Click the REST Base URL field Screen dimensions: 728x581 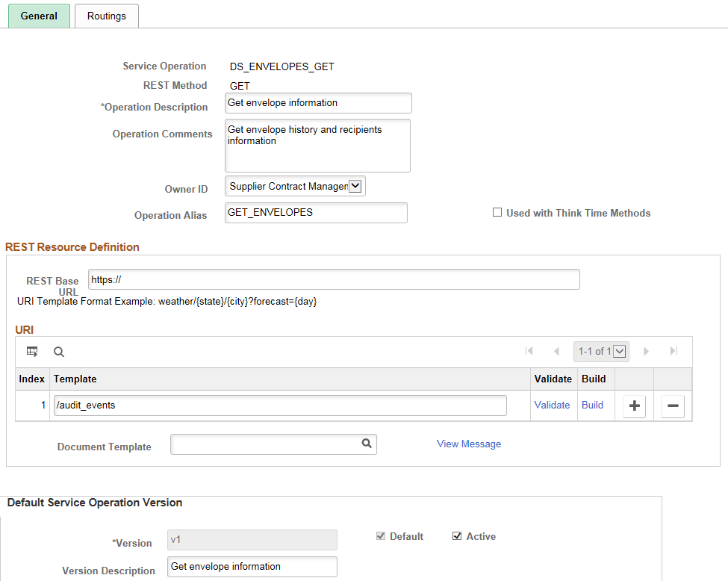[x=334, y=279]
